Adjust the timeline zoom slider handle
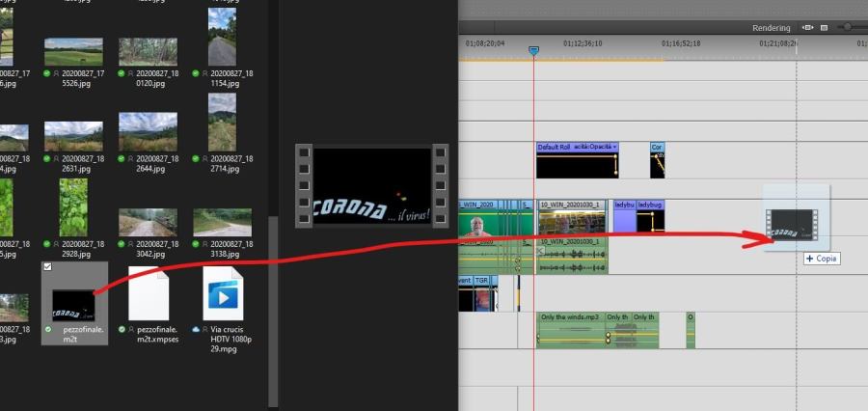This screenshot has width=868, height=411. coord(848,28)
